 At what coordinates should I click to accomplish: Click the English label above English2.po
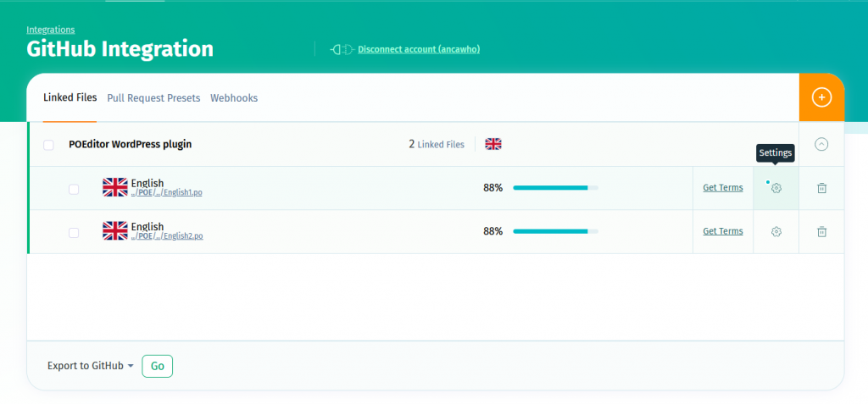147,227
